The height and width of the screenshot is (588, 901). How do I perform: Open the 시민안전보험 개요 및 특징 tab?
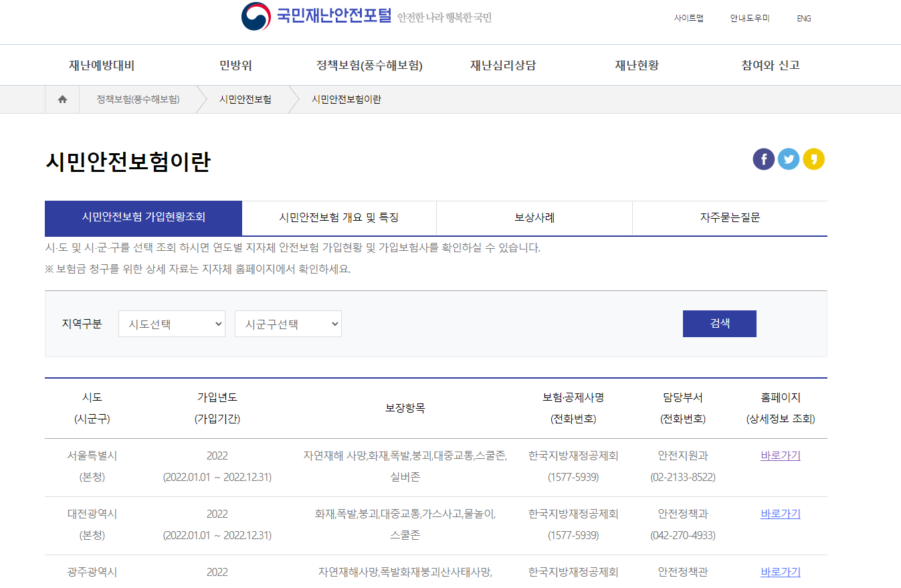tap(338, 218)
